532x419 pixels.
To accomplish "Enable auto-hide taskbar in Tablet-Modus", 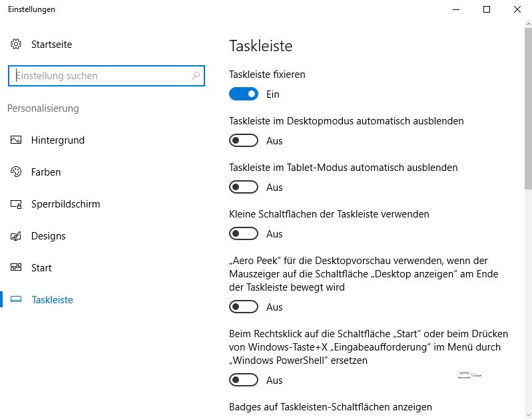I will (244, 188).
